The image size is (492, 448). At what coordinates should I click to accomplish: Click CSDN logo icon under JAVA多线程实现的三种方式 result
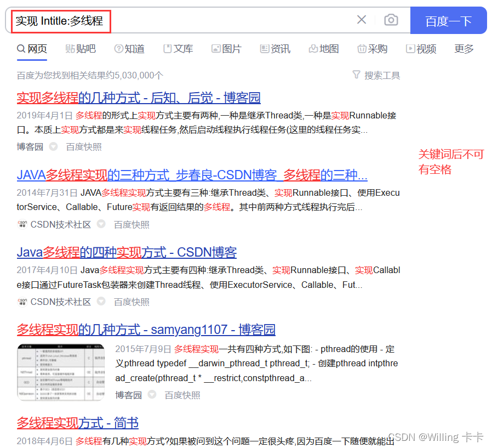pyautogui.click(x=22, y=224)
